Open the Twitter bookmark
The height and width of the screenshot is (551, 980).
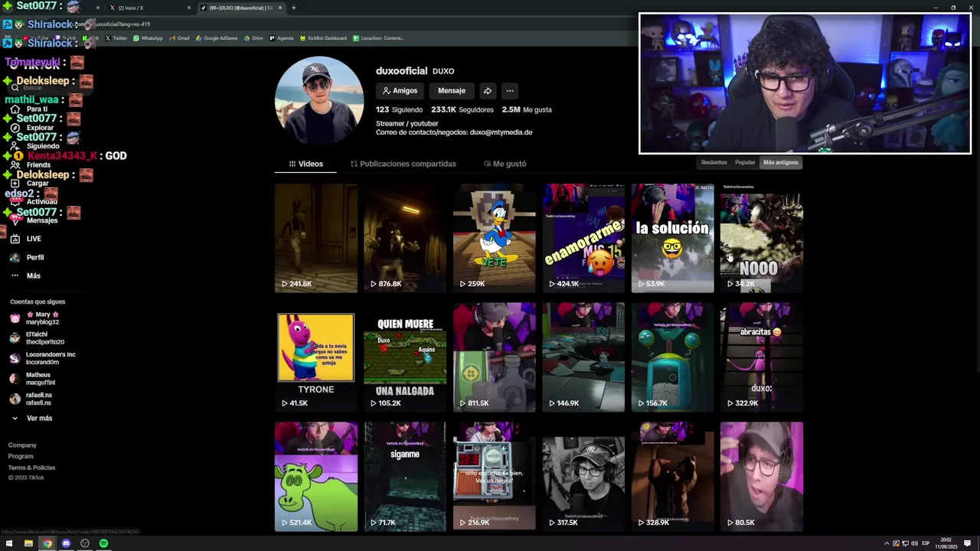(x=116, y=37)
